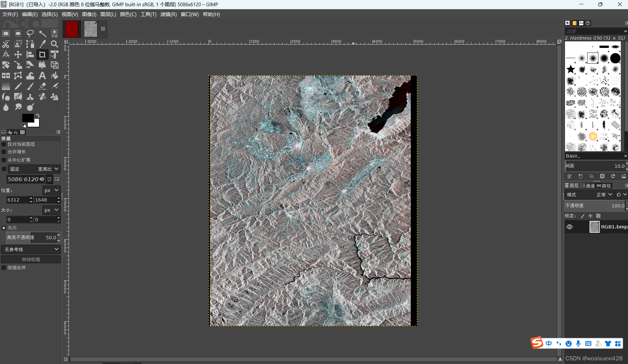This screenshot has height=364, width=628.
Task: Open the 大小 px unit dropdown
Action: (x=52, y=210)
